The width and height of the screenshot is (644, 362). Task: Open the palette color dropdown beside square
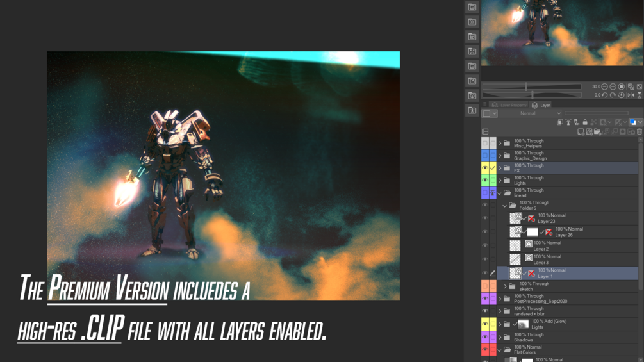point(495,113)
